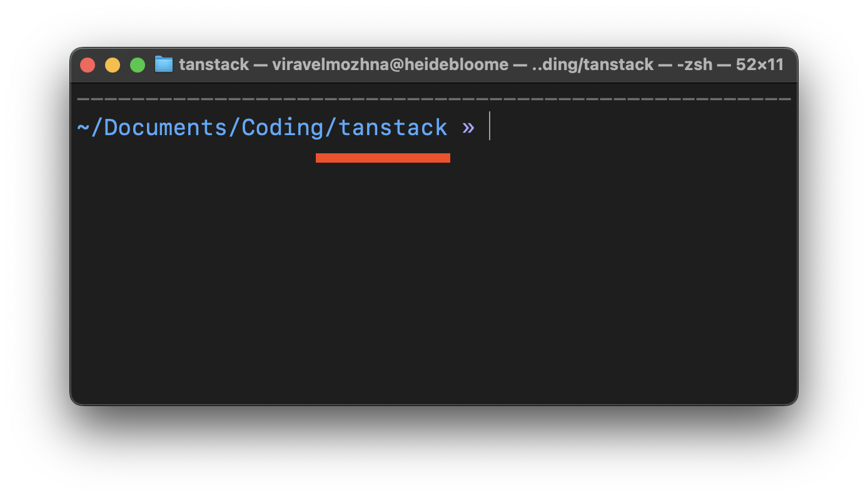Click the window title showing 52×11
Viewport: 868px width, 498px height.
coord(759,64)
